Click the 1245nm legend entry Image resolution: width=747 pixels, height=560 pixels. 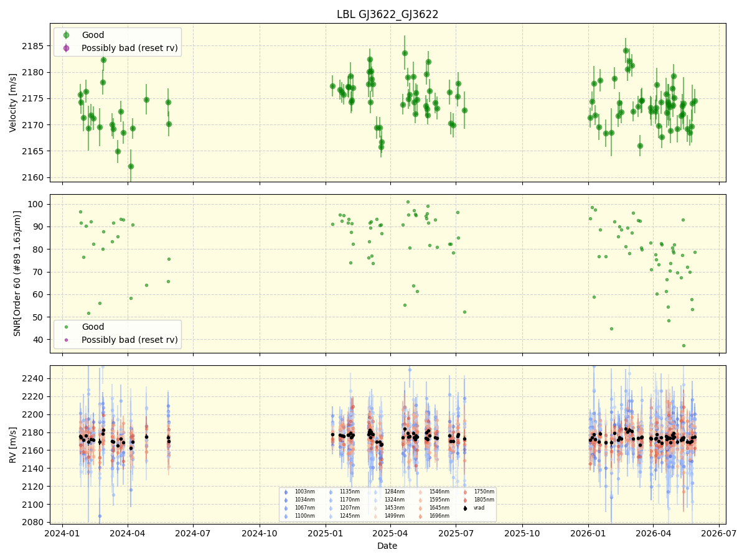(349, 516)
